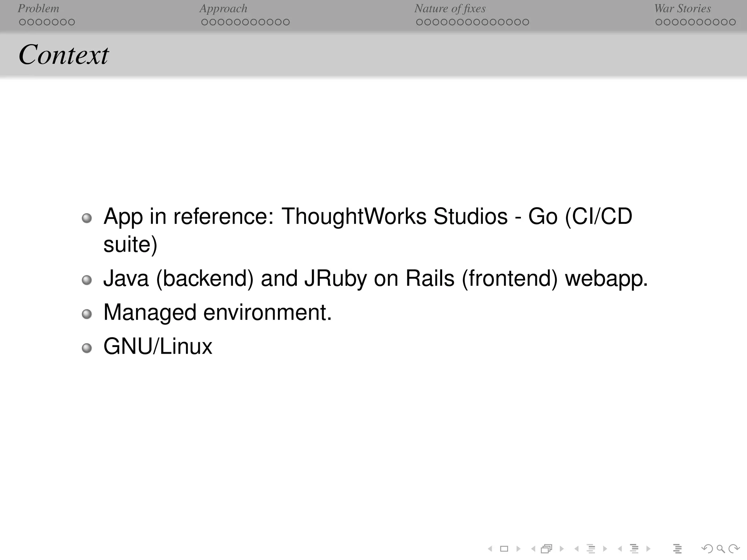747x560 pixels.
Task: Click the go-forward curved arrow icon
Action: click(734, 549)
